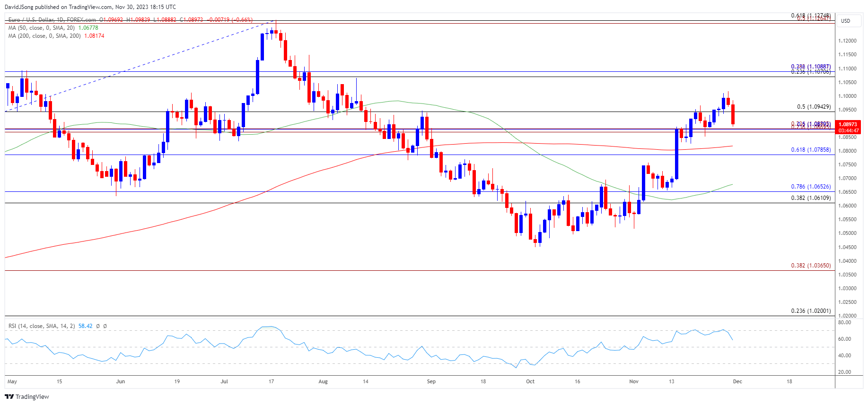The height and width of the screenshot is (405, 868).
Task: Click the -0.00719 (-0.66%) change value
Action: coord(231,20)
